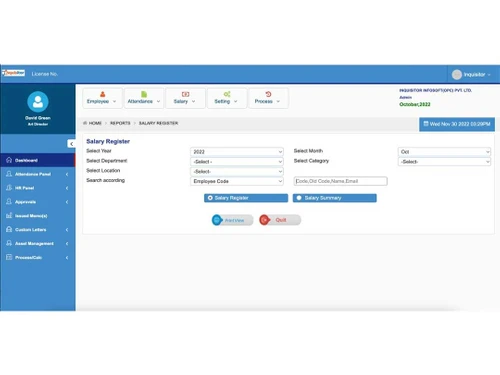Navigate to REPORTS breadcrumb link
Viewport: 500px width, 375px height.
pyautogui.click(x=120, y=123)
